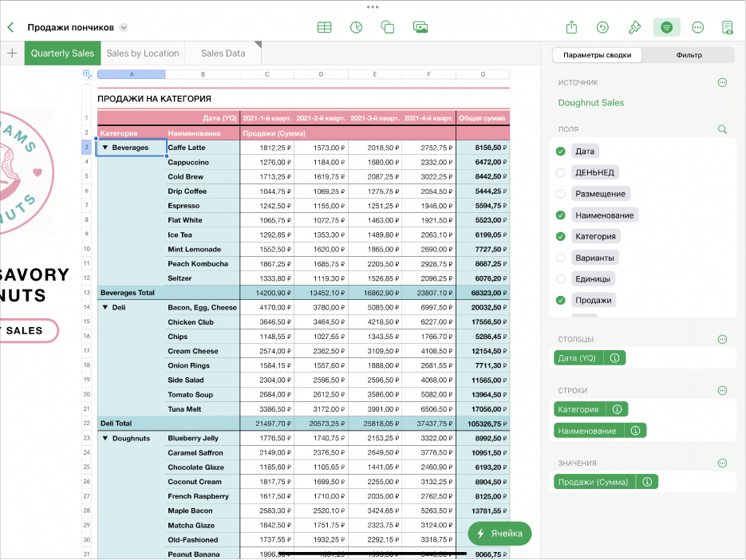Open the insert media image icon
The height and width of the screenshot is (560, 746).
pyautogui.click(x=420, y=27)
